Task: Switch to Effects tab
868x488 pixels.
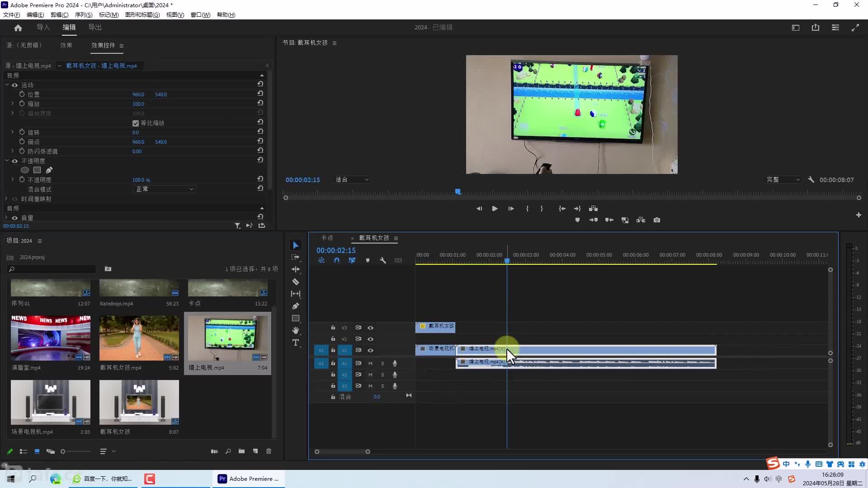Action: point(66,45)
